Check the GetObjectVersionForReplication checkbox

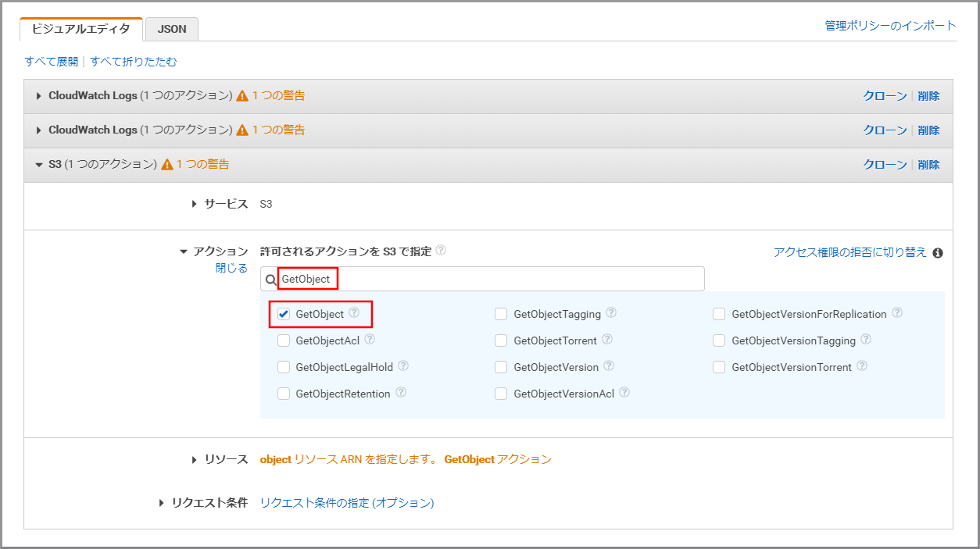pyautogui.click(x=719, y=314)
